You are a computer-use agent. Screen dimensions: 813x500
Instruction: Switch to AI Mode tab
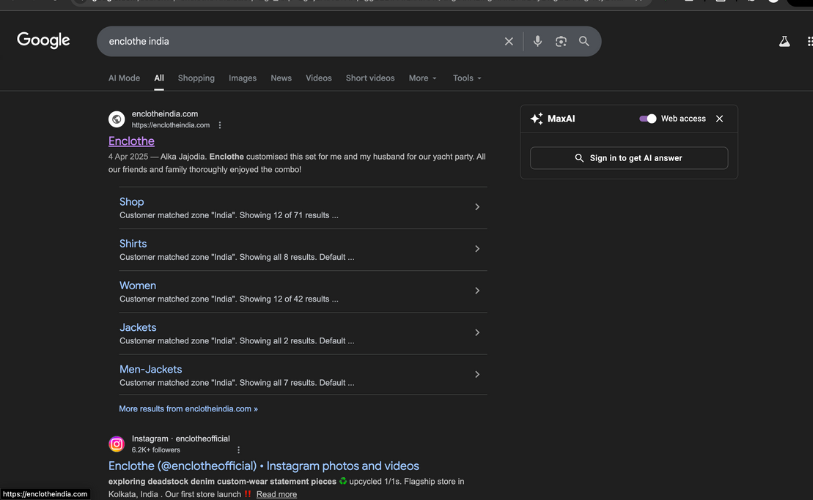[124, 78]
